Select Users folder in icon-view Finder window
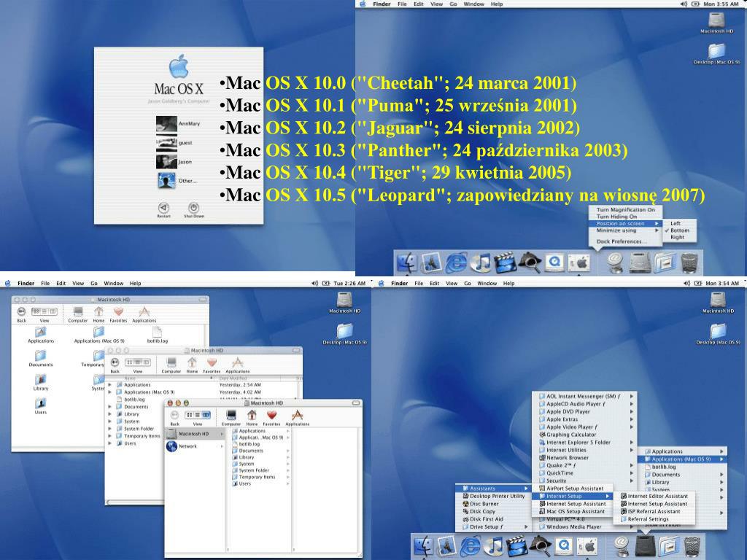 pyautogui.click(x=41, y=405)
